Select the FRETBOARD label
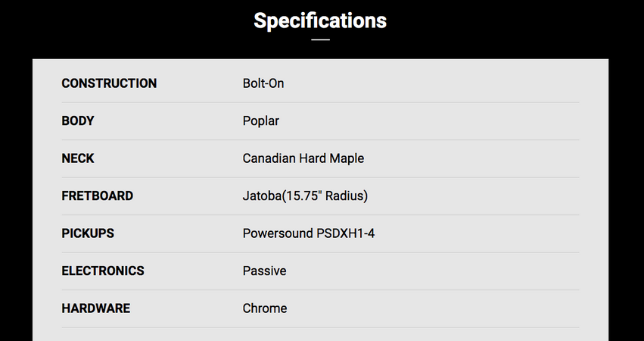644x341 pixels. [x=98, y=196]
